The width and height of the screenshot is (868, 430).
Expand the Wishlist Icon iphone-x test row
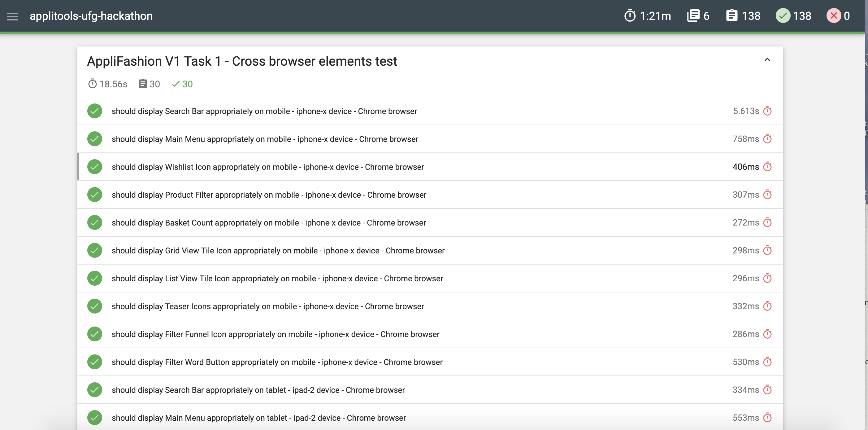pyautogui.click(x=267, y=167)
